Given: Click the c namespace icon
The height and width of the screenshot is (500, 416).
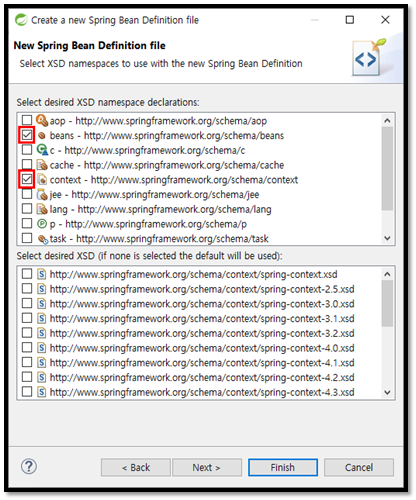Looking at the screenshot, I should 42,150.
